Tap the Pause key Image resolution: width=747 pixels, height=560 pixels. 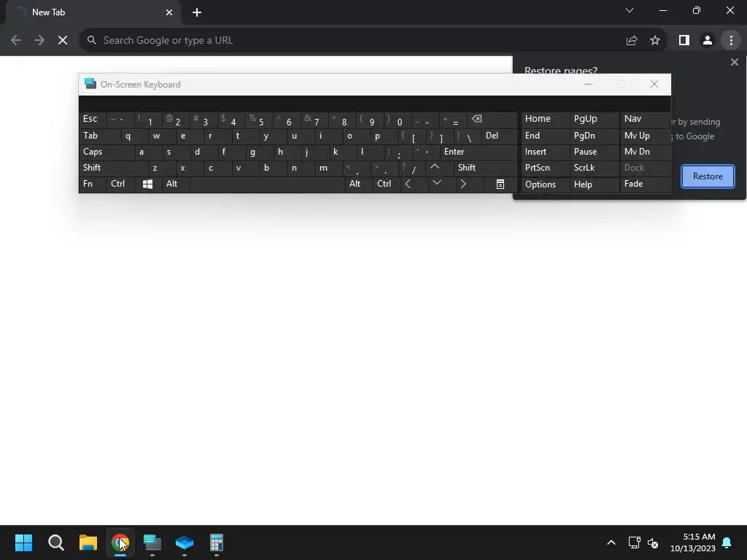point(594,152)
